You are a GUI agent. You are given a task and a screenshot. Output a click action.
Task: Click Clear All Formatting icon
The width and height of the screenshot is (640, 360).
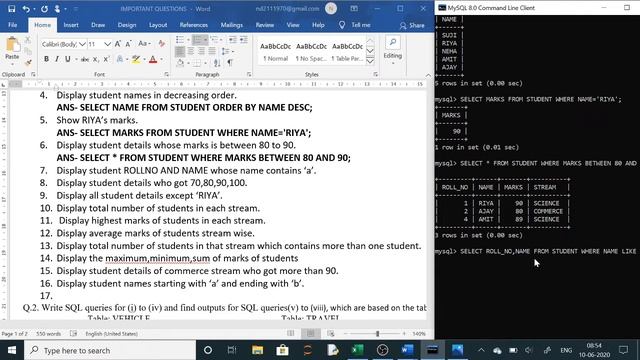pyautogui.click(x=162, y=44)
